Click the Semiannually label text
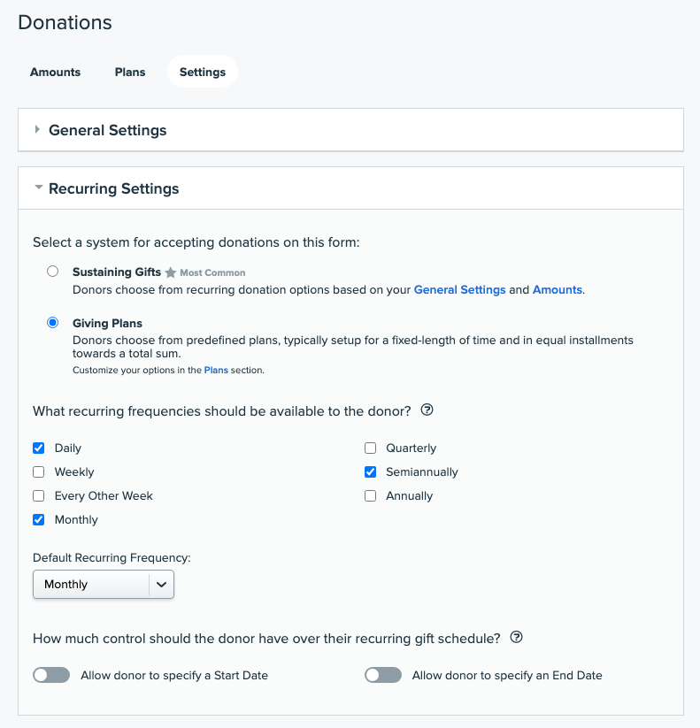 pos(422,472)
